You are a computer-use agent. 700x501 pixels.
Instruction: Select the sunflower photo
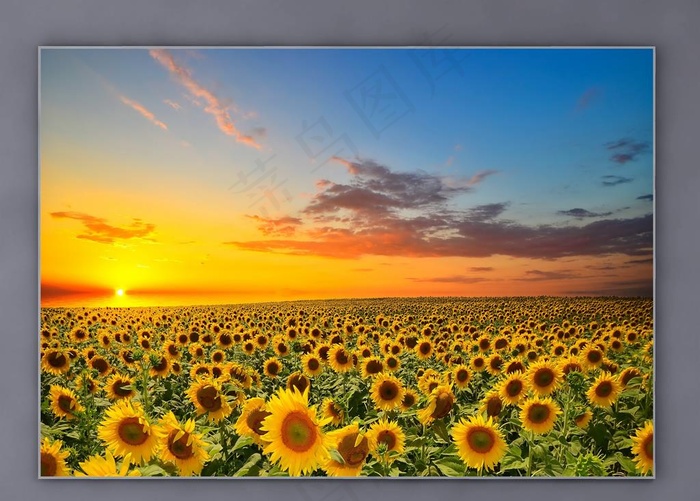click(346, 262)
